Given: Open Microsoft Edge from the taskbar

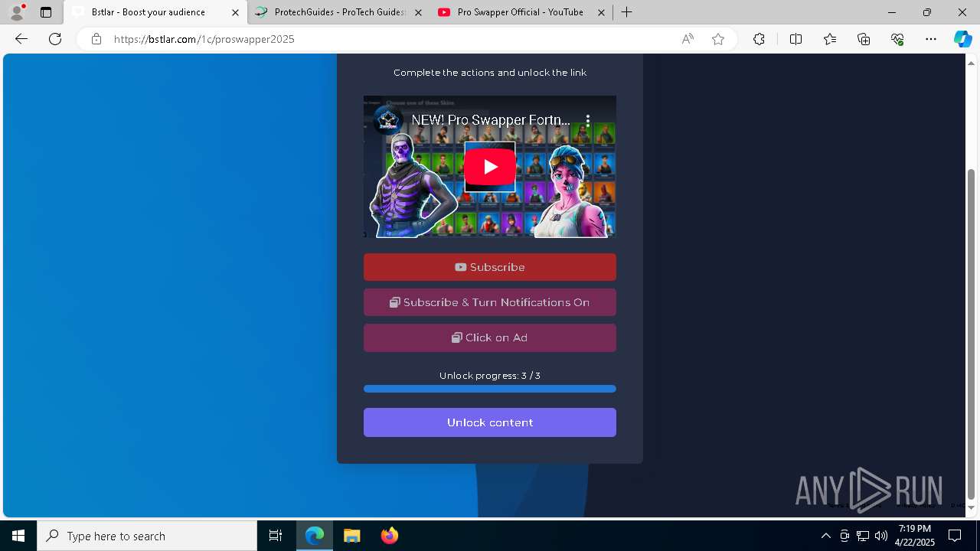Looking at the screenshot, I should tap(315, 536).
